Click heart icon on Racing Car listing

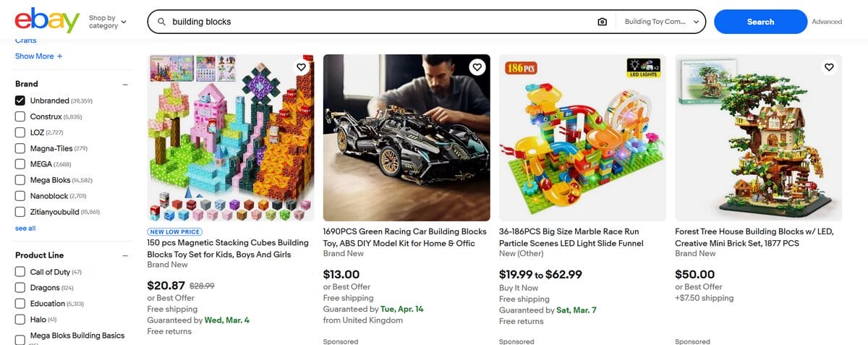tap(477, 67)
